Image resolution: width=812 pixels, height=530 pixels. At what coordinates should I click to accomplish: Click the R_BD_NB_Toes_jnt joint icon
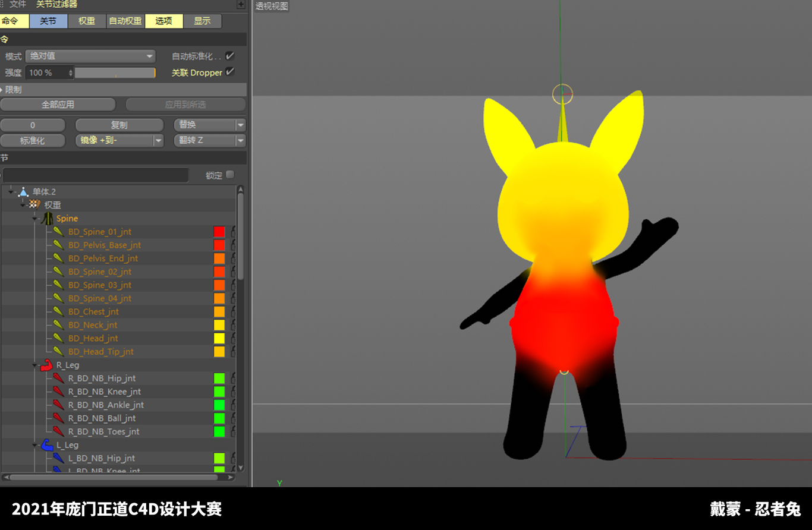[58, 431]
